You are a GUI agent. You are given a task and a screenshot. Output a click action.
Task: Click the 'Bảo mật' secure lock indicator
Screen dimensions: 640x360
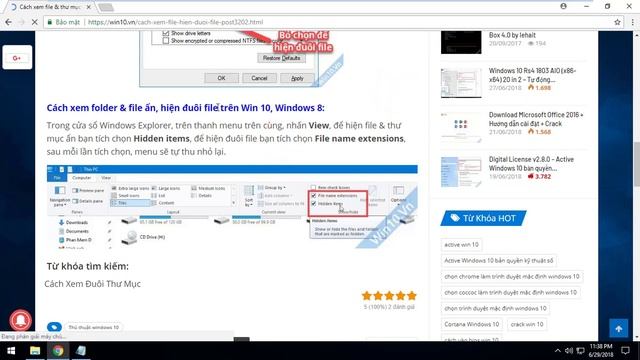click(64, 22)
